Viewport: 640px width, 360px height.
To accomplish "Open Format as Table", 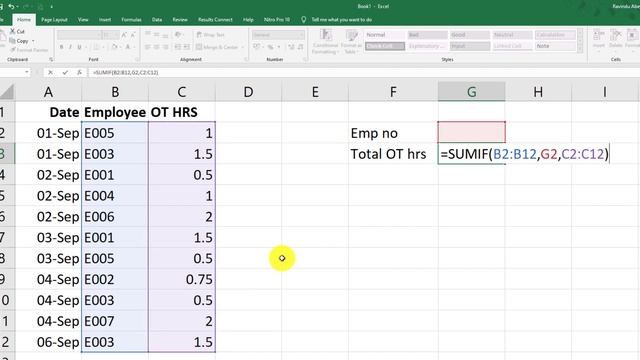I will (350, 42).
